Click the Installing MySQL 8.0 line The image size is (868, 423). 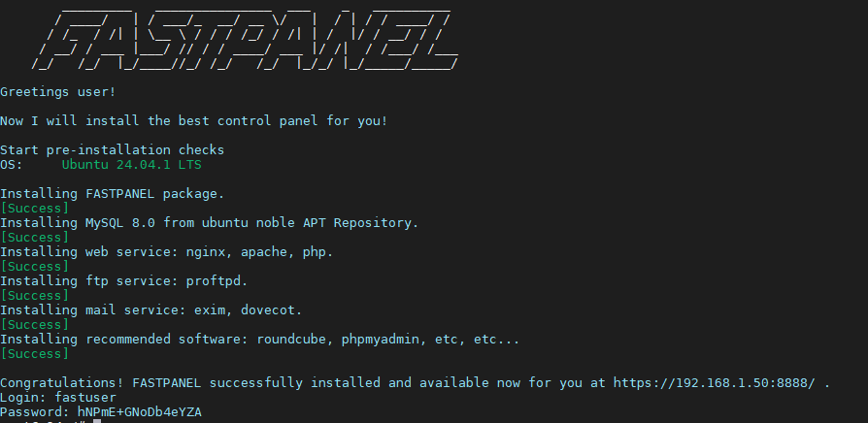point(210,223)
